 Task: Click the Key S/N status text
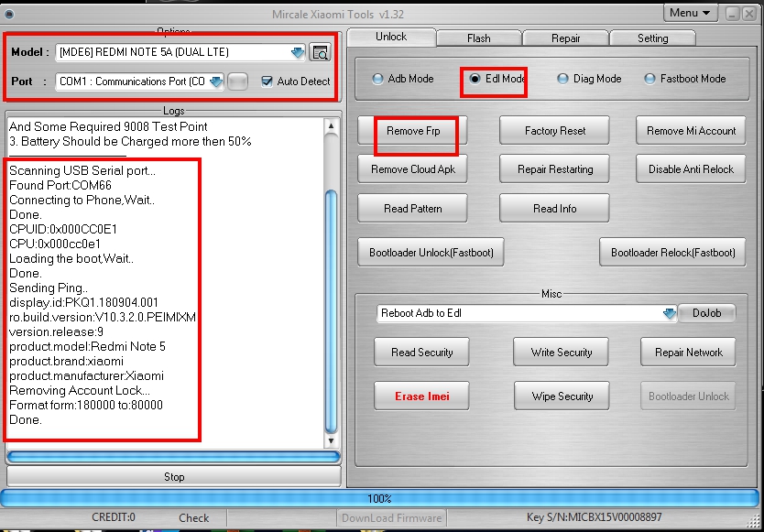pos(594,517)
